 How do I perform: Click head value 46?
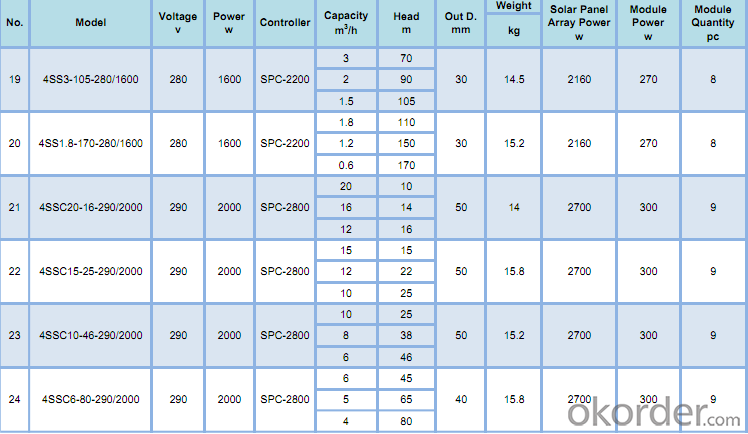pos(406,357)
